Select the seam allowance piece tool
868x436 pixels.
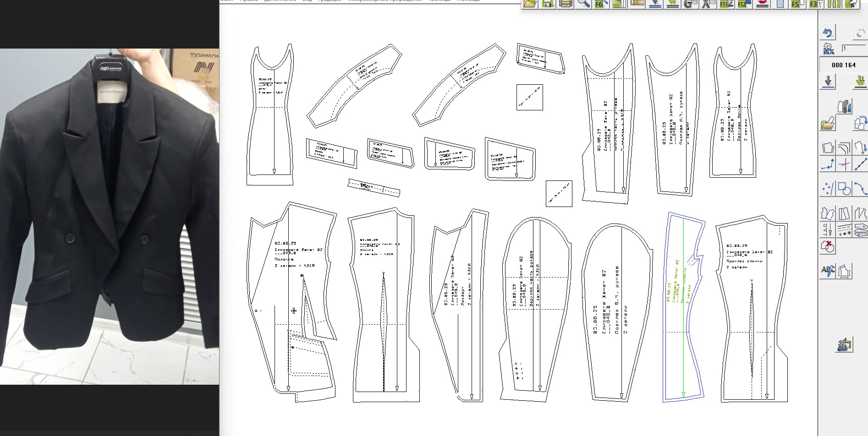[828, 147]
